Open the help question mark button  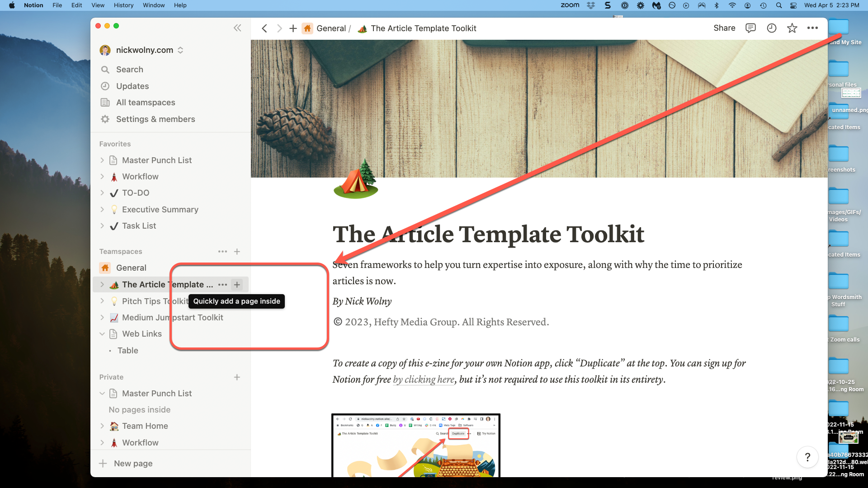point(807,457)
